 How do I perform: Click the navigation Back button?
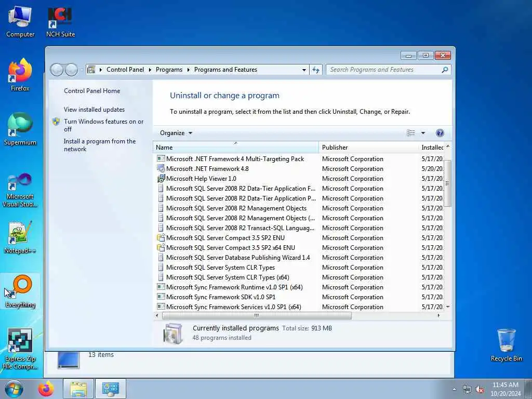(57, 70)
